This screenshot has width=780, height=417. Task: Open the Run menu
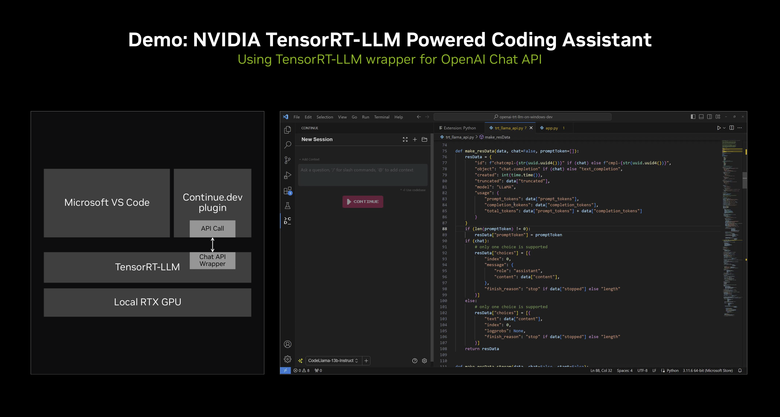click(x=366, y=117)
